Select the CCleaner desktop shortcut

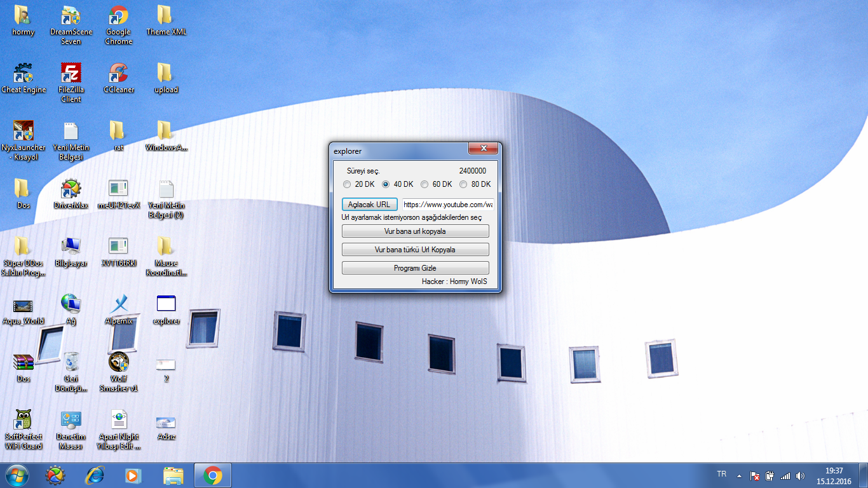click(119, 79)
